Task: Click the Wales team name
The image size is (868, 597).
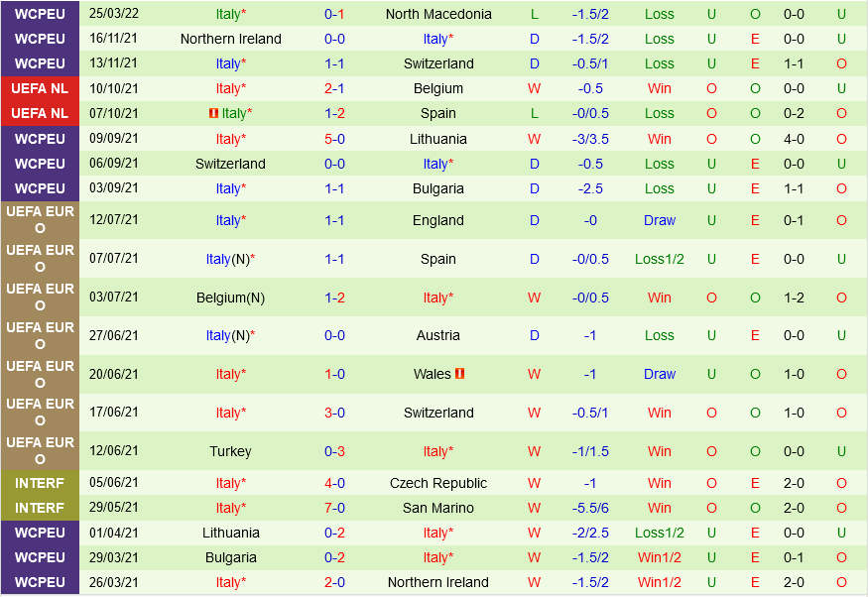Action: click(x=433, y=374)
